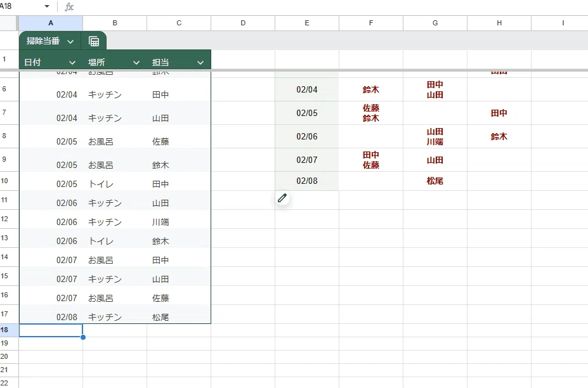Viewport: 588px width, 388px height.
Task: Click キッチン cell in row 11
Action: (x=115, y=200)
